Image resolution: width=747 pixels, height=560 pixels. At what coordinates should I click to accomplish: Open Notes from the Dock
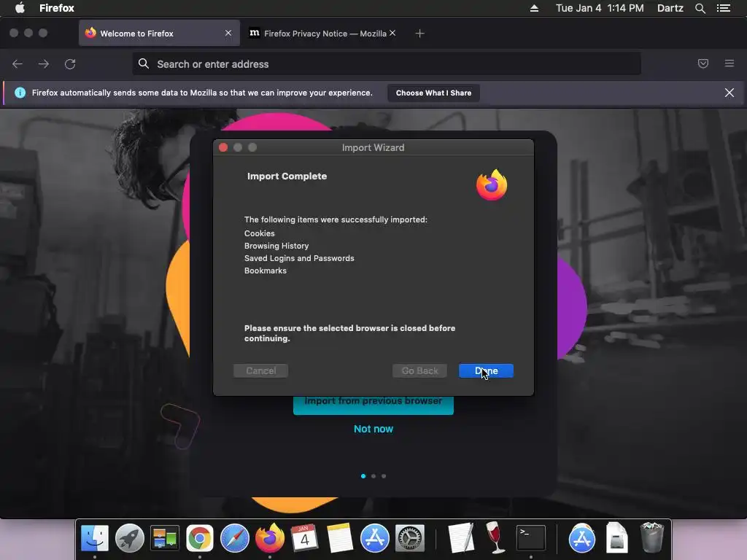(x=340, y=538)
